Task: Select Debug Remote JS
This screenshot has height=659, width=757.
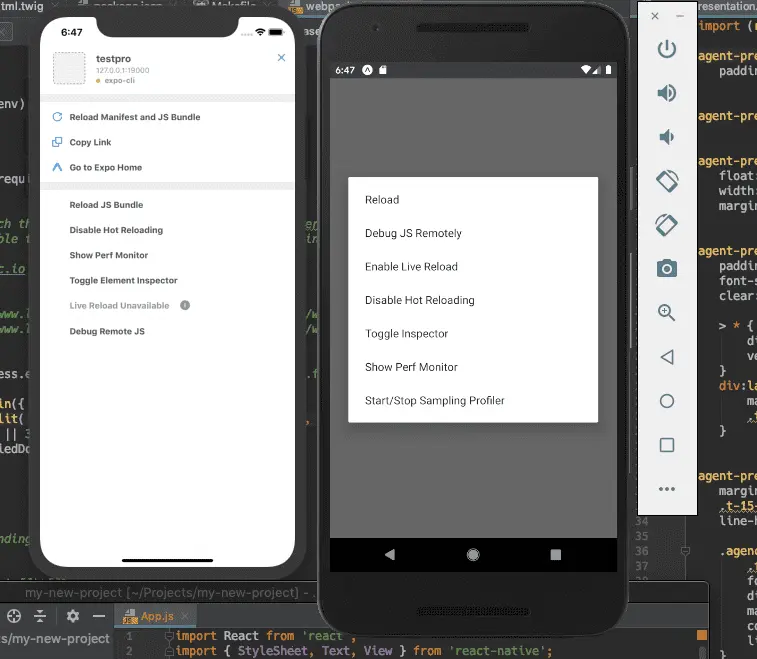Action: coord(107,331)
